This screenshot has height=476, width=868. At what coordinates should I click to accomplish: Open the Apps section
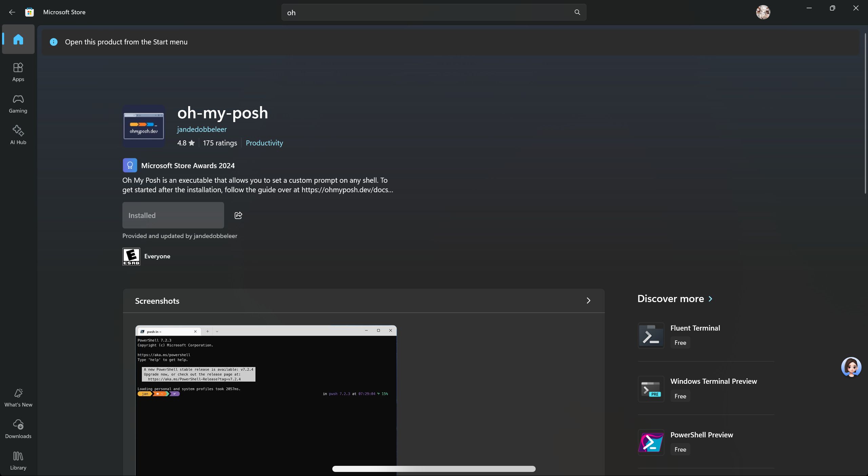(x=18, y=72)
